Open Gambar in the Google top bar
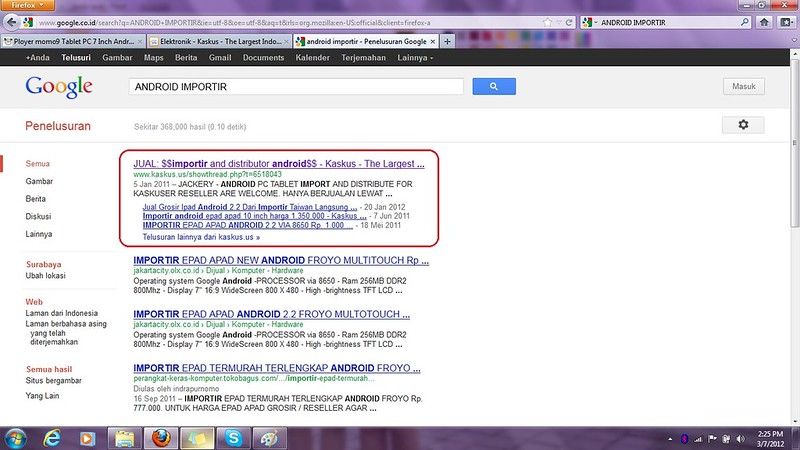 pos(117,58)
